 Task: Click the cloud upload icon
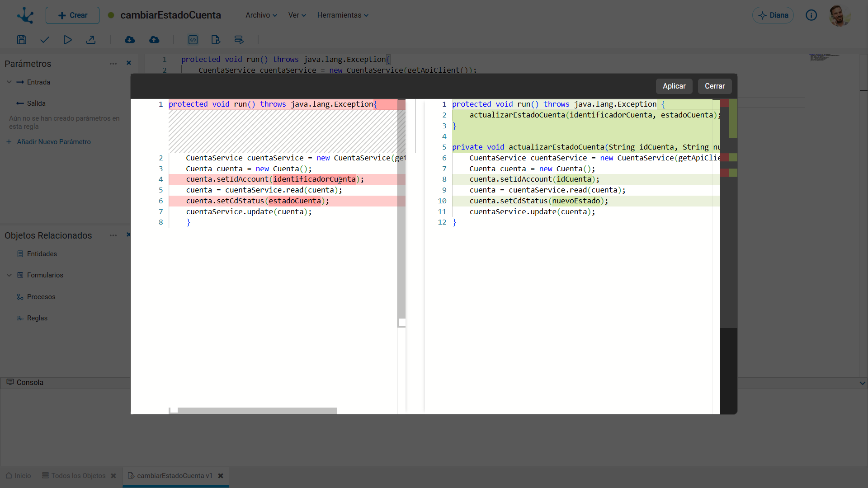(x=154, y=40)
